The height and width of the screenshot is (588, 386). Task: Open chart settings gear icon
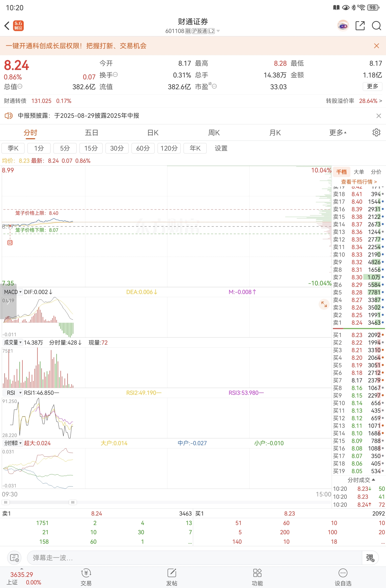pyautogui.click(x=376, y=133)
